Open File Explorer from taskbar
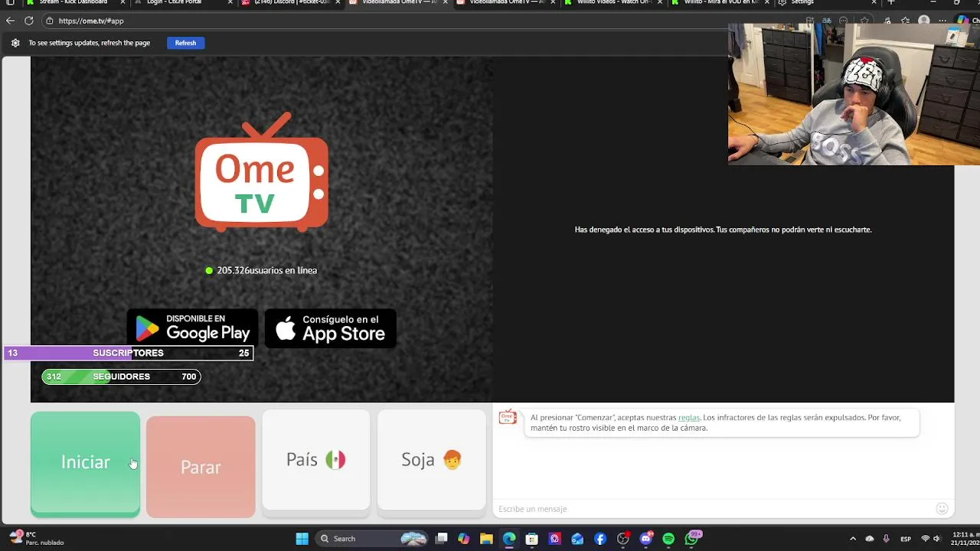Viewport: 980px width, 551px height. click(x=486, y=539)
